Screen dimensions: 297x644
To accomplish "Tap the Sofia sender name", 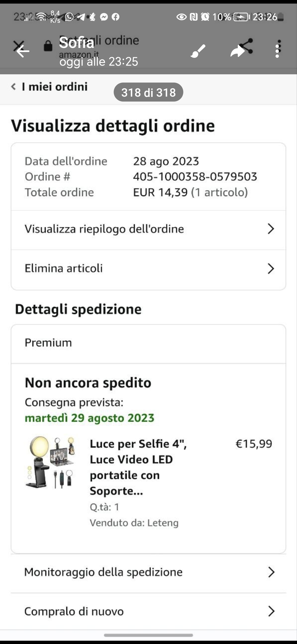I will click(x=76, y=42).
